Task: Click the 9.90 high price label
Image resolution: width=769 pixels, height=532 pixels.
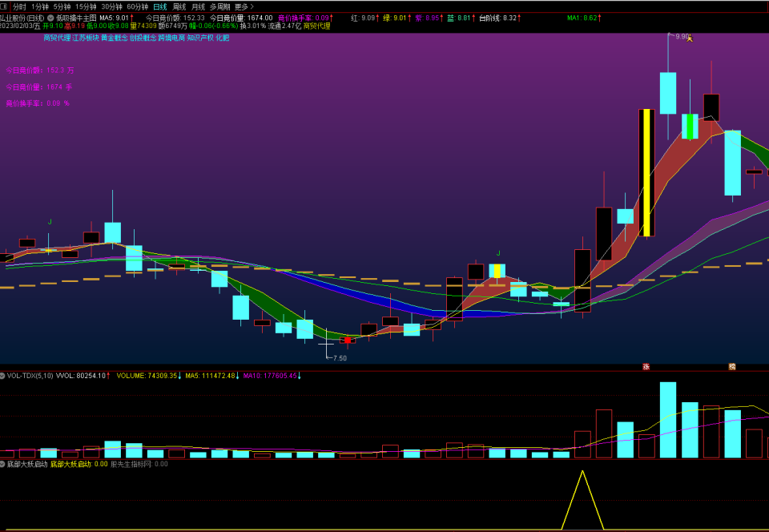Action: pyautogui.click(x=682, y=36)
